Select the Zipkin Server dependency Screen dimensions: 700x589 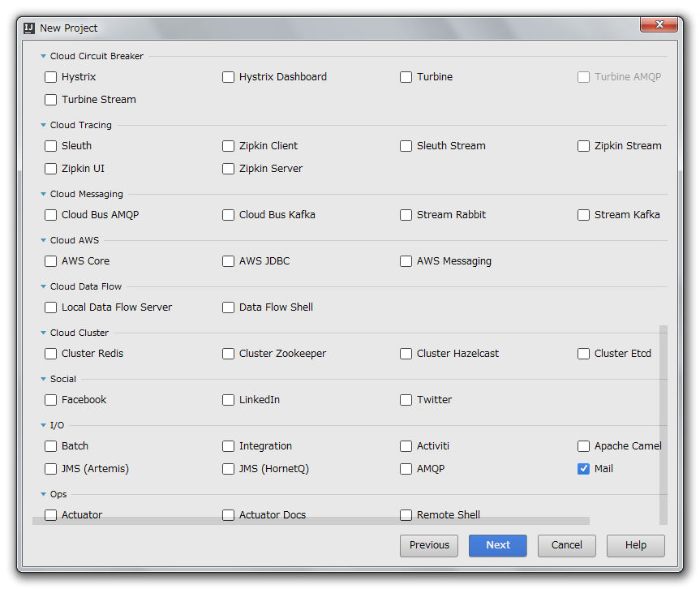point(228,169)
